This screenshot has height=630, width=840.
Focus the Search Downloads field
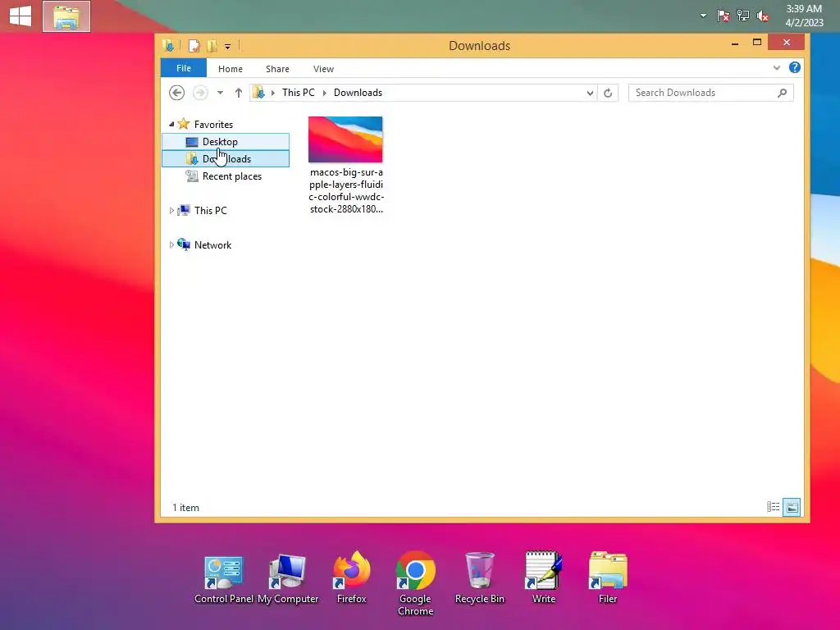click(x=711, y=93)
